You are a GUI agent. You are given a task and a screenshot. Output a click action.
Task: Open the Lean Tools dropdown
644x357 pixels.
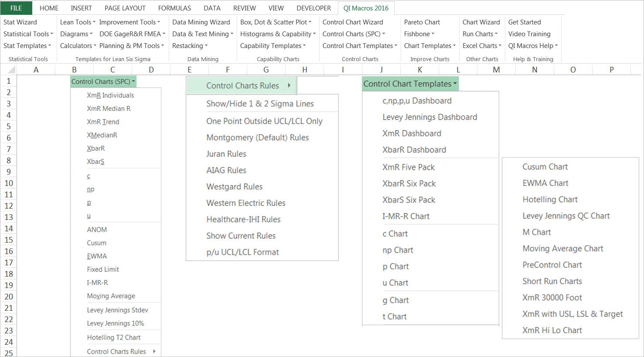(x=78, y=22)
